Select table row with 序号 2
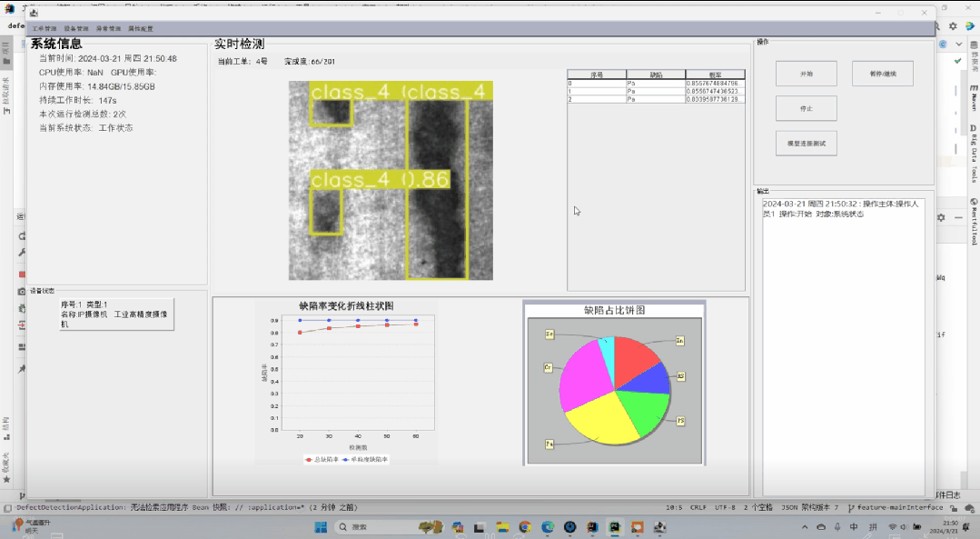This screenshot has height=539, width=980. coord(657,99)
